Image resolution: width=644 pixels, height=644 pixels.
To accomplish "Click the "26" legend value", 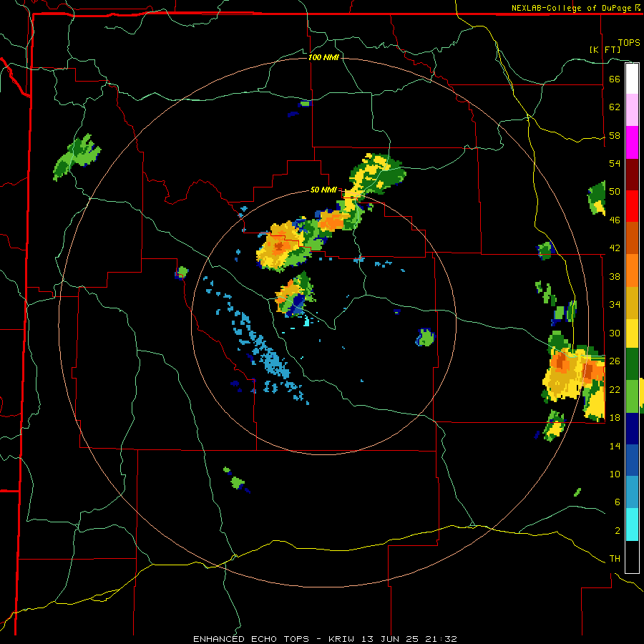I will [615, 361].
